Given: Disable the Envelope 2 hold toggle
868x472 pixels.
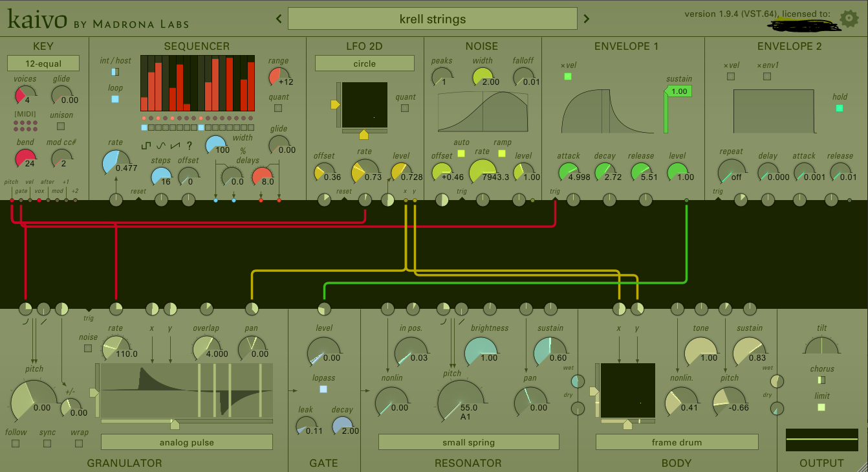Looking at the screenshot, I should [x=840, y=108].
